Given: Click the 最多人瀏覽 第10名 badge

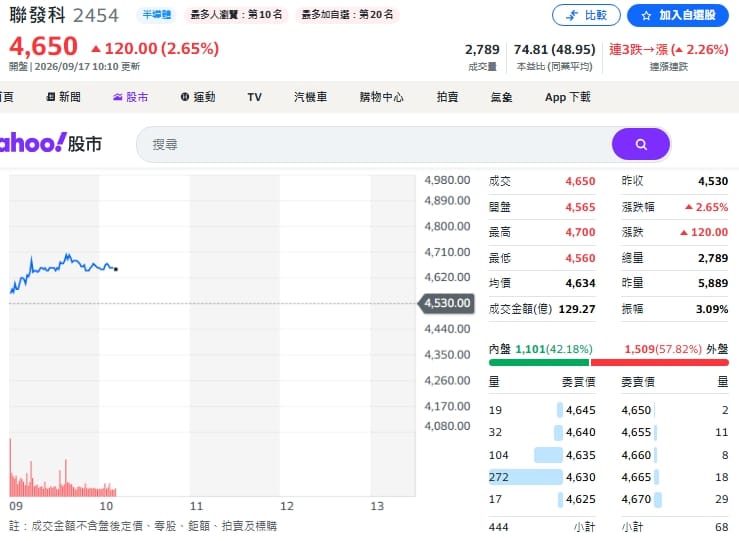Looking at the screenshot, I should [x=236, y=15].
